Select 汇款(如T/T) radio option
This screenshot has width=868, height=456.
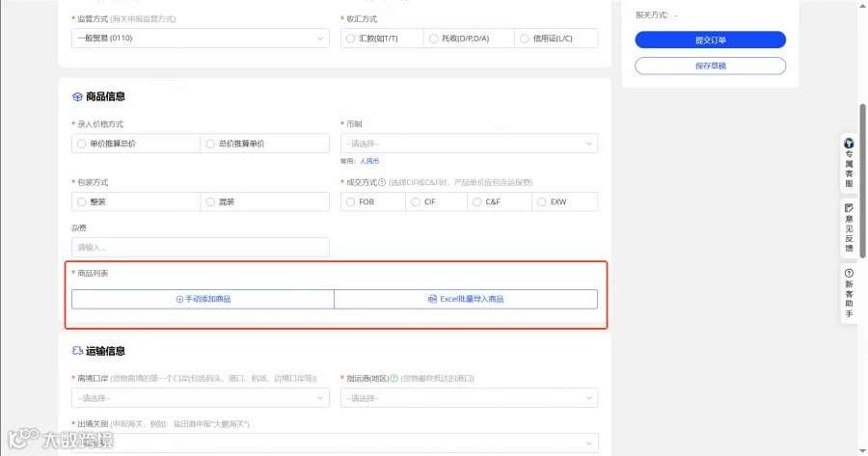tap(350, 39)
